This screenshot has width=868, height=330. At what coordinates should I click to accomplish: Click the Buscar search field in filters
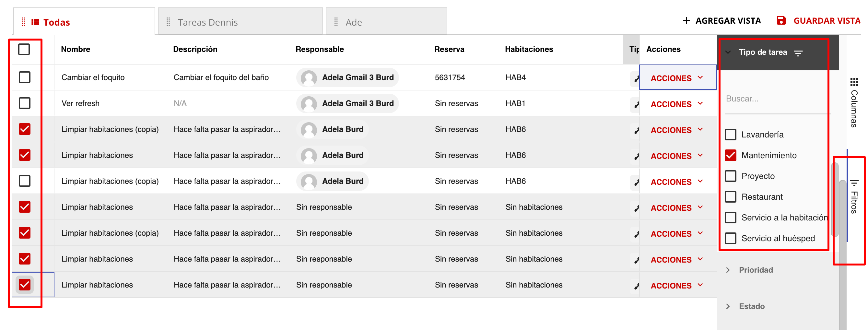point(775,99)
